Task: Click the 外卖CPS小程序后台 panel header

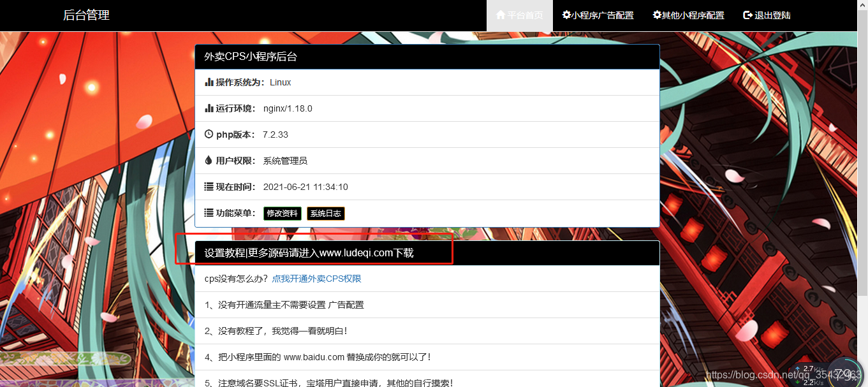Action: pyautogui.click(x=427, y=57)
